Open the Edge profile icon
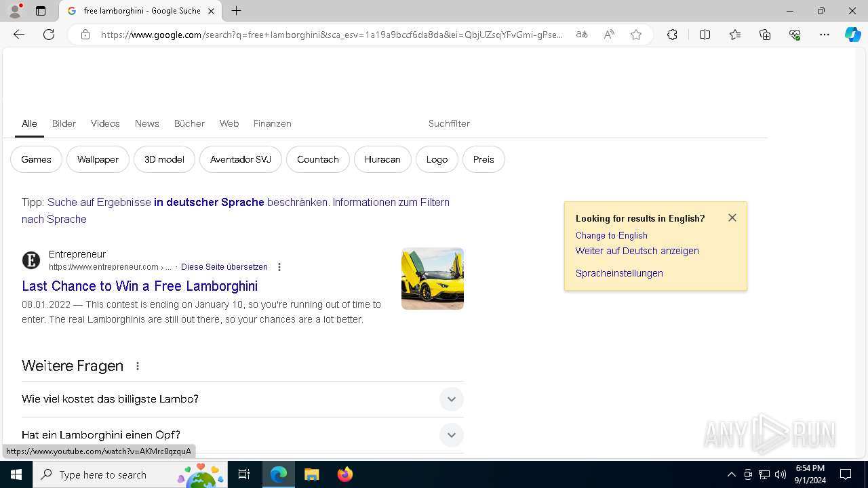 pyautogui.click(x=15, y=11)
